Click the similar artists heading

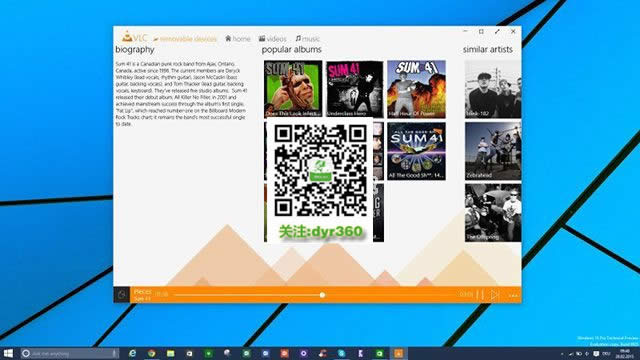pos(488,49)
